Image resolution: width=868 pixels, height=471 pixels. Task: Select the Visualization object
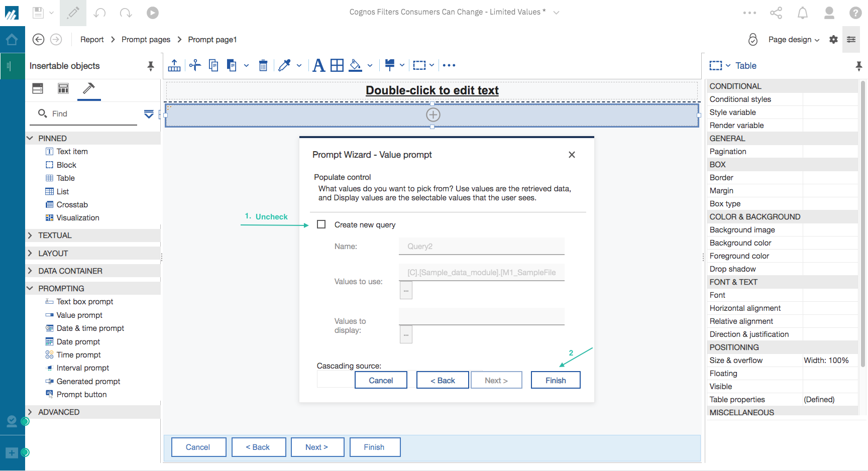pos(72,218)
